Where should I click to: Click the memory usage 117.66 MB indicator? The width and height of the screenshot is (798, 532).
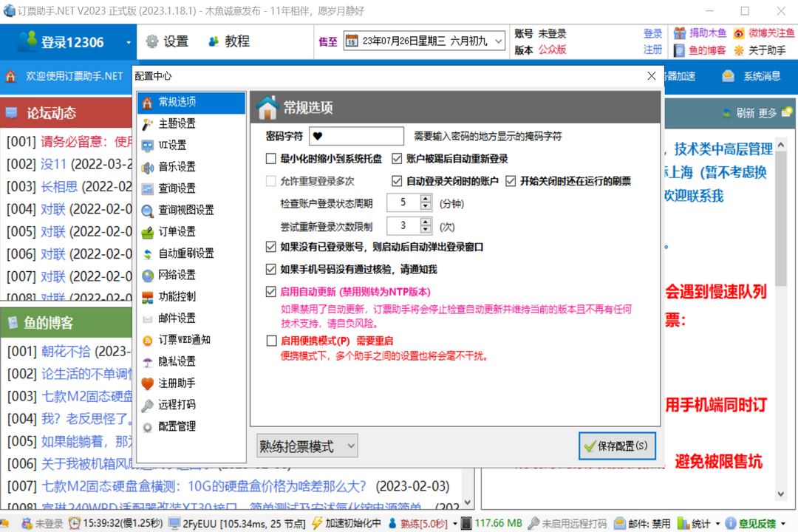click(492, 523)
